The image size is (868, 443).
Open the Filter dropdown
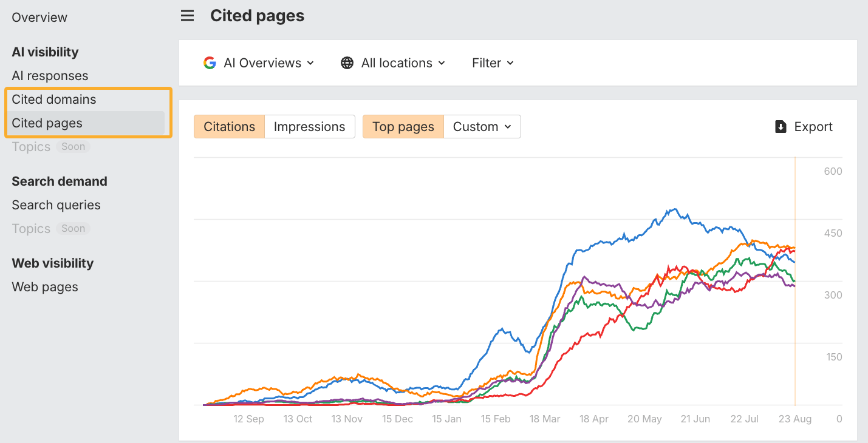[x=493, y=63]
